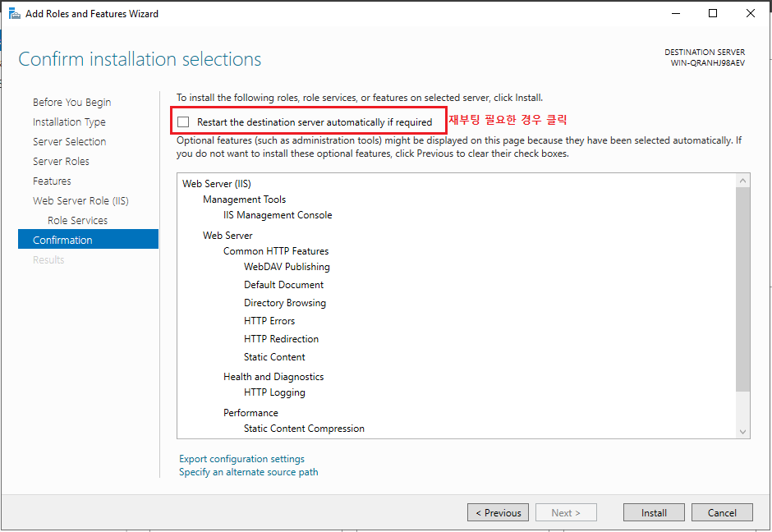Click the vertical scrollbar thumb of selections list
772x532 pixels.
(x=743, y=289)
